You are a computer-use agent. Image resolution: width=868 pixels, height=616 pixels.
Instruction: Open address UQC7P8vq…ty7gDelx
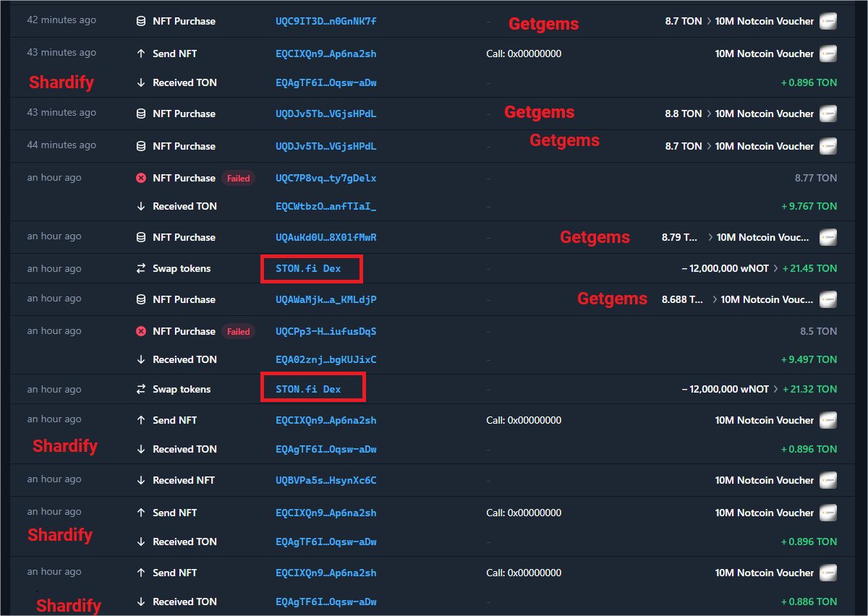point(325,178)
